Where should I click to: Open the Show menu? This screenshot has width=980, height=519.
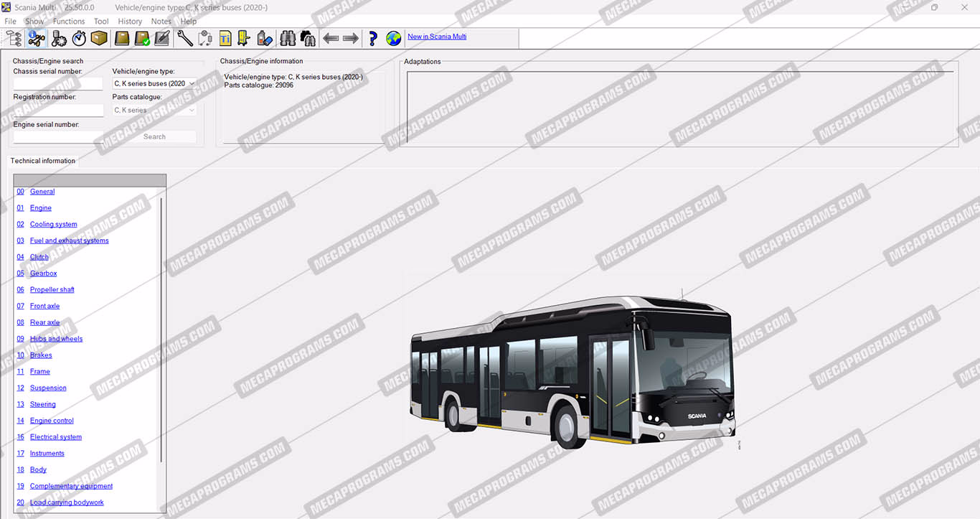(34, 22)
